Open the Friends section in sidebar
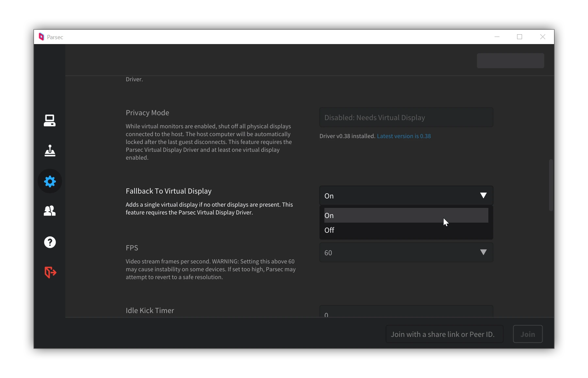588x378 pixels. coord(50,211)
